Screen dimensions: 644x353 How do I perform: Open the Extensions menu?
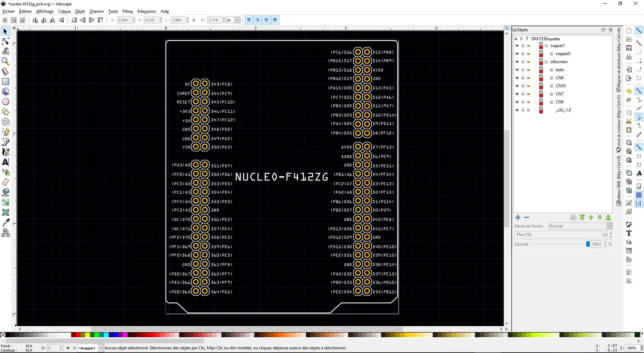pyautogui.click(x=147, y=11)
